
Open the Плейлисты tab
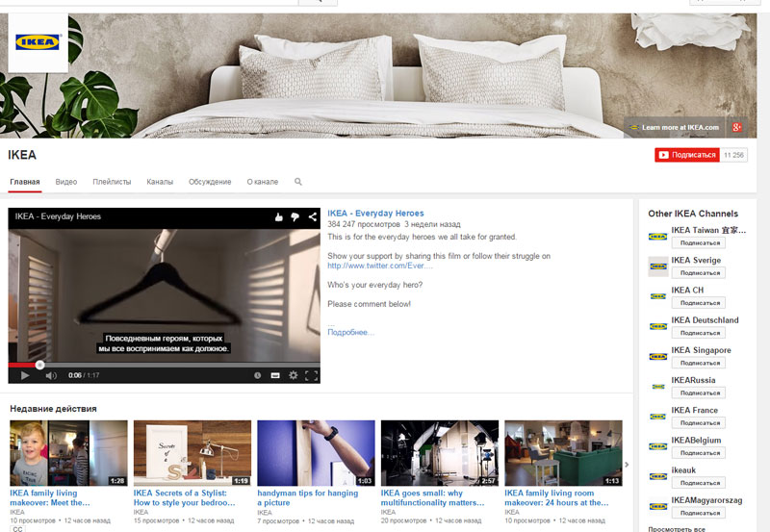pyautogui.click(x=112, y=182)
